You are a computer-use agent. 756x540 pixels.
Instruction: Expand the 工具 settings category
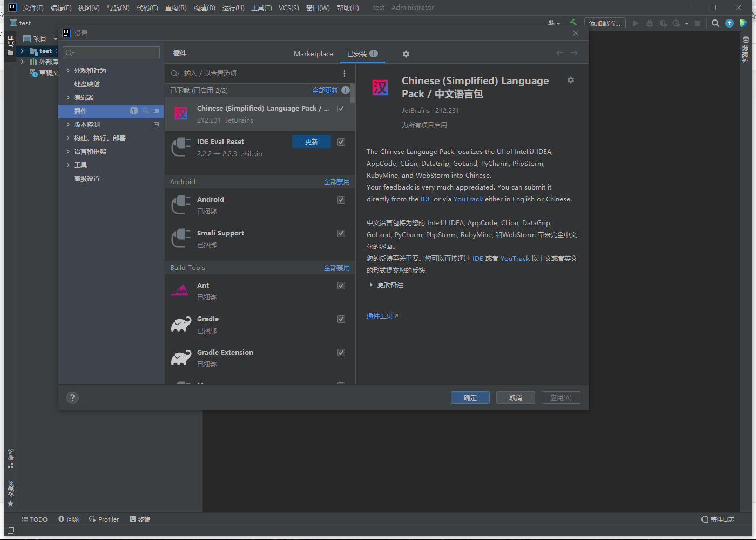pyautogui.click(x=68, y=165)
